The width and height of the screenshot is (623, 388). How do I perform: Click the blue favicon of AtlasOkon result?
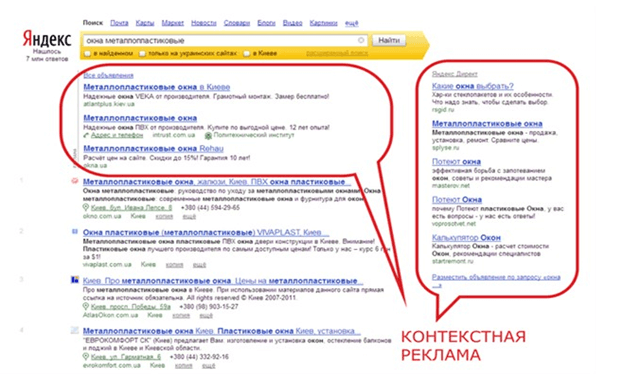click(74, 280)
